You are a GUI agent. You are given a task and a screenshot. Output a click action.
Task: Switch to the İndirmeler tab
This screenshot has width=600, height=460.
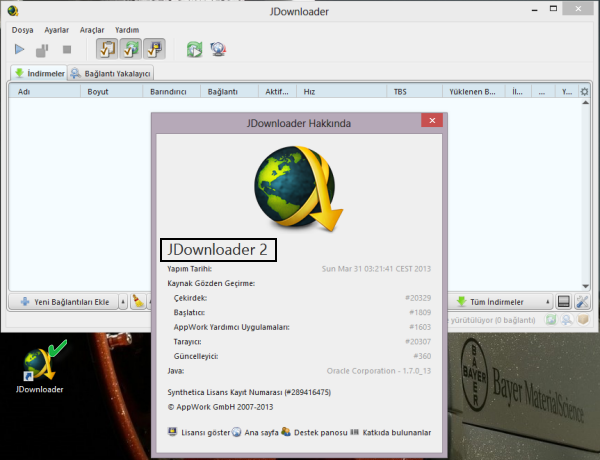tap(39, 73)
